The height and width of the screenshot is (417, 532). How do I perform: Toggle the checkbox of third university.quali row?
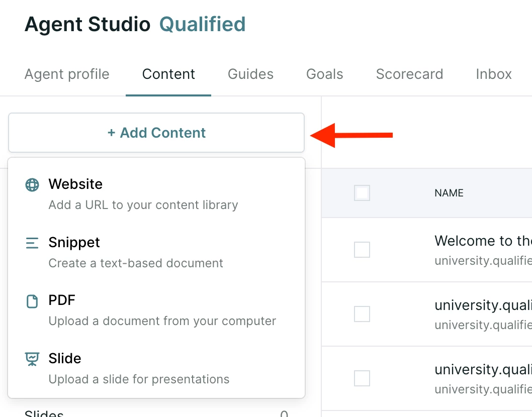362,378
